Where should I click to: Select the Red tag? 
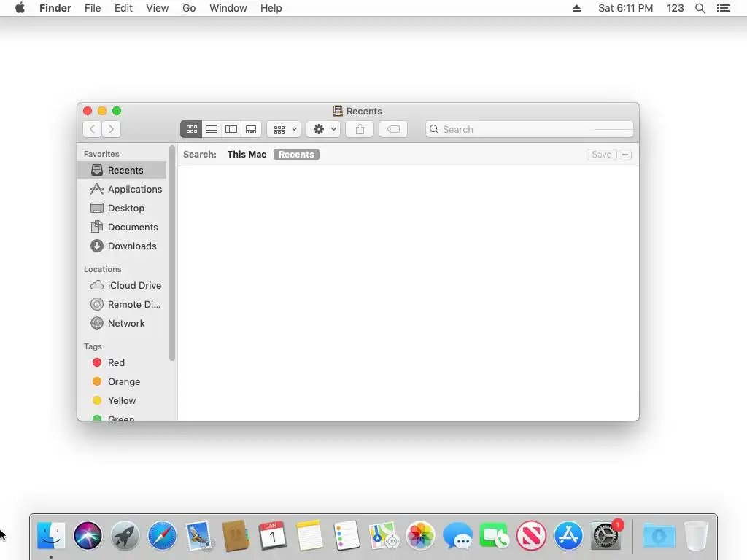[122, 362]
